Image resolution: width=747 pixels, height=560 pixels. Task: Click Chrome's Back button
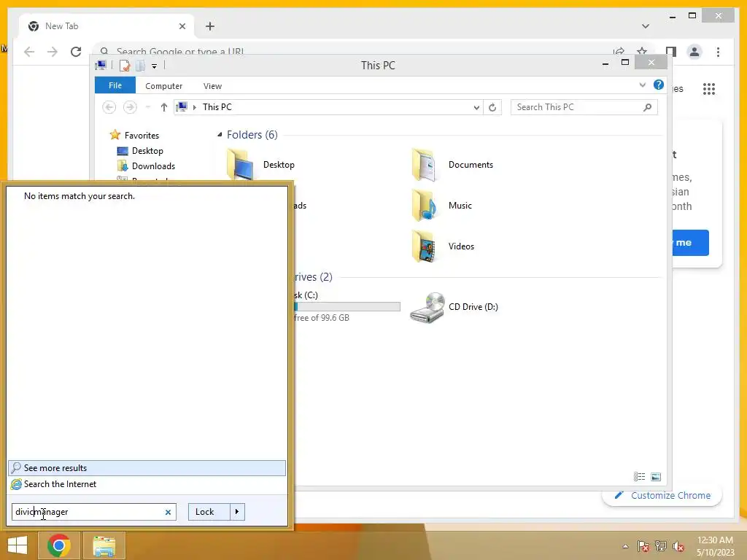[29, 52]
